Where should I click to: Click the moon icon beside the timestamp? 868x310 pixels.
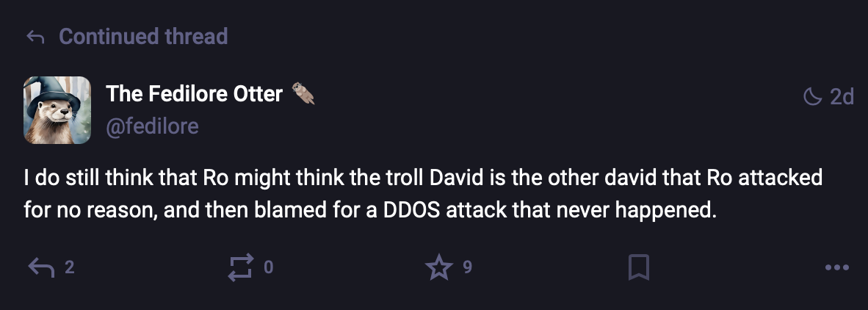(813, 96)
